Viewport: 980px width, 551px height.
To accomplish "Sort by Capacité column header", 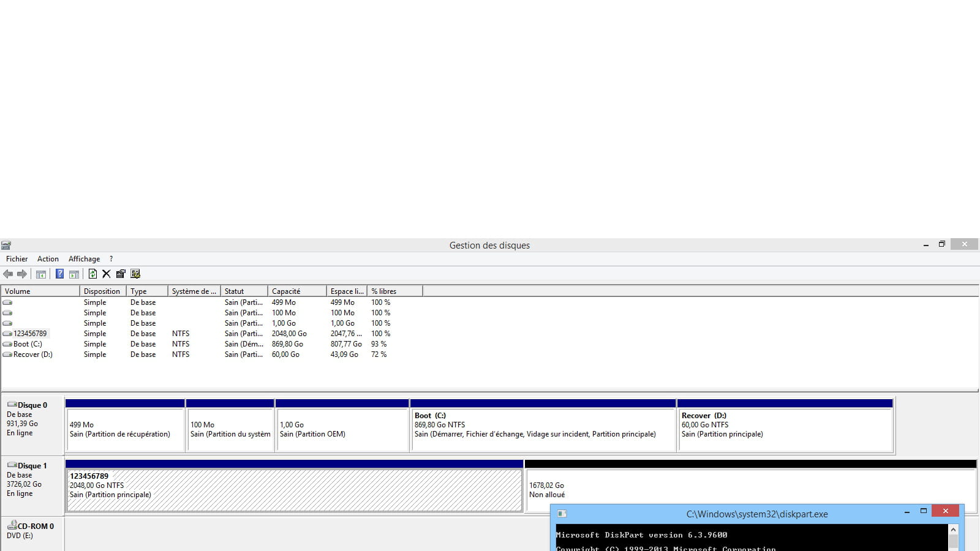I will [x=297, y=291].
